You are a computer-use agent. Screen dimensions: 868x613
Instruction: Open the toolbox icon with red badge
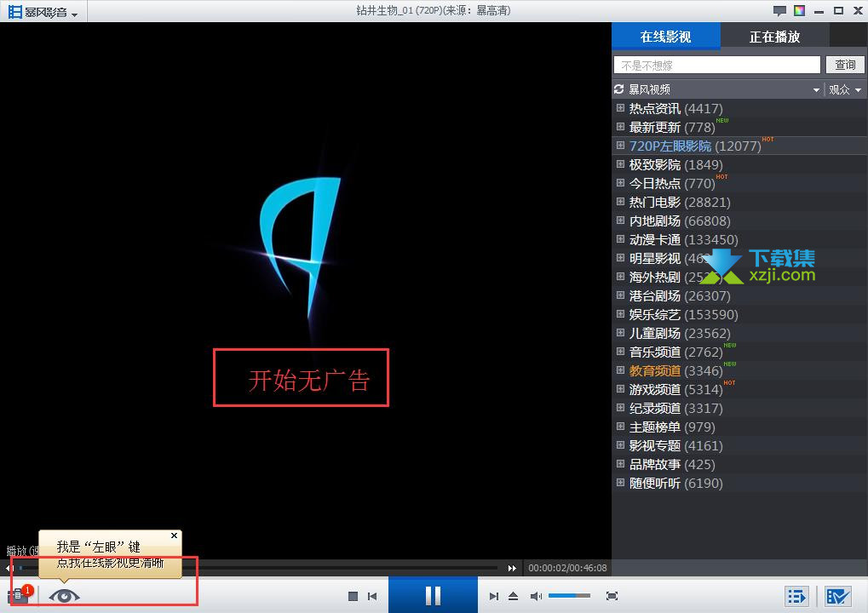[x=18, y=595]
